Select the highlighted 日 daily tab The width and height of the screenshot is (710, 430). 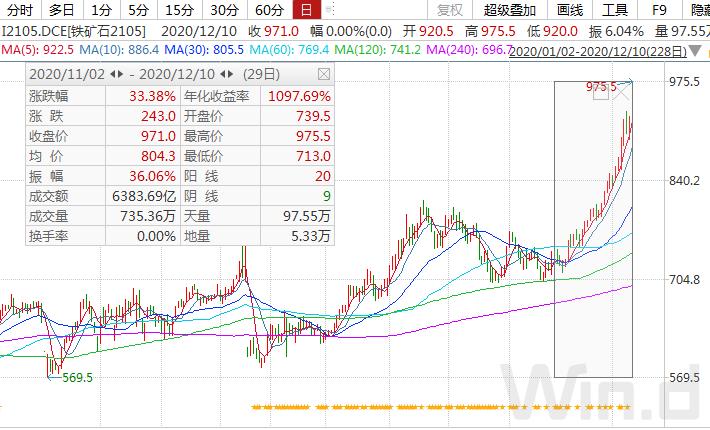pyautogui.click(x=307, y=10)
